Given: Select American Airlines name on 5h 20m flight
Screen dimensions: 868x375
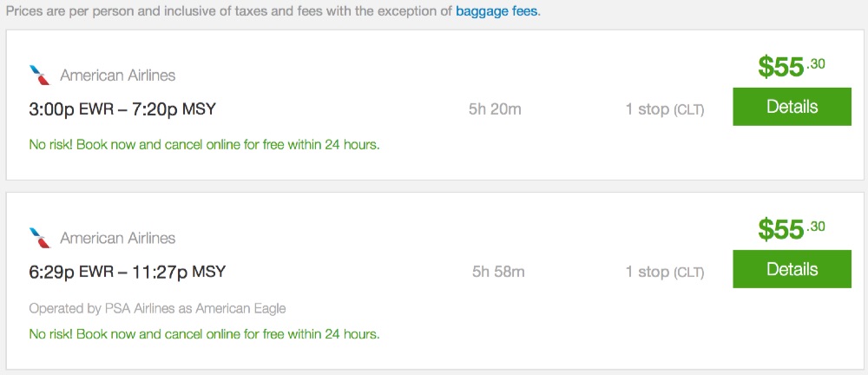Looking at the screenshot, I should point(117,76).
